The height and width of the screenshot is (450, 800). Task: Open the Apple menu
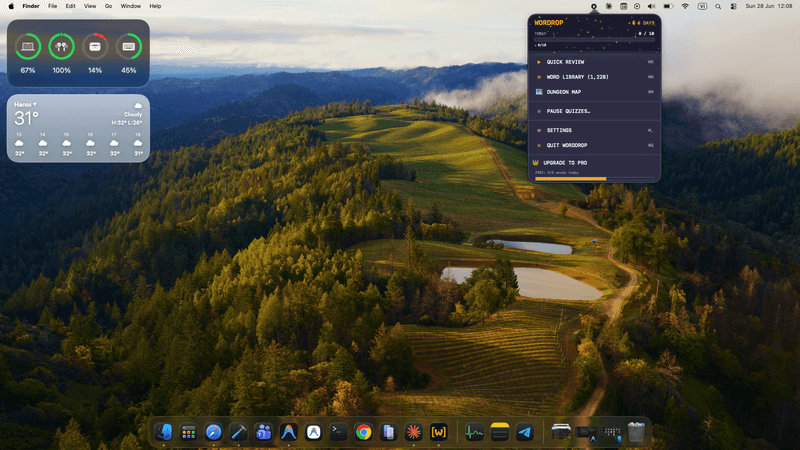(x=11, y=6)
